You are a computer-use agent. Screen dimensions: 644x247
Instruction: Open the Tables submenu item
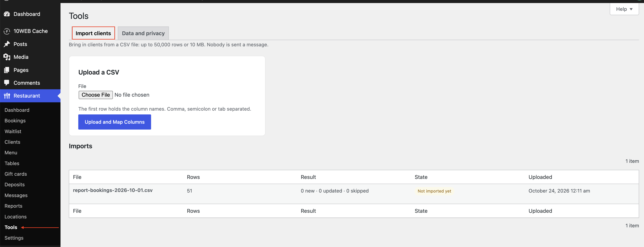(12, 163)
